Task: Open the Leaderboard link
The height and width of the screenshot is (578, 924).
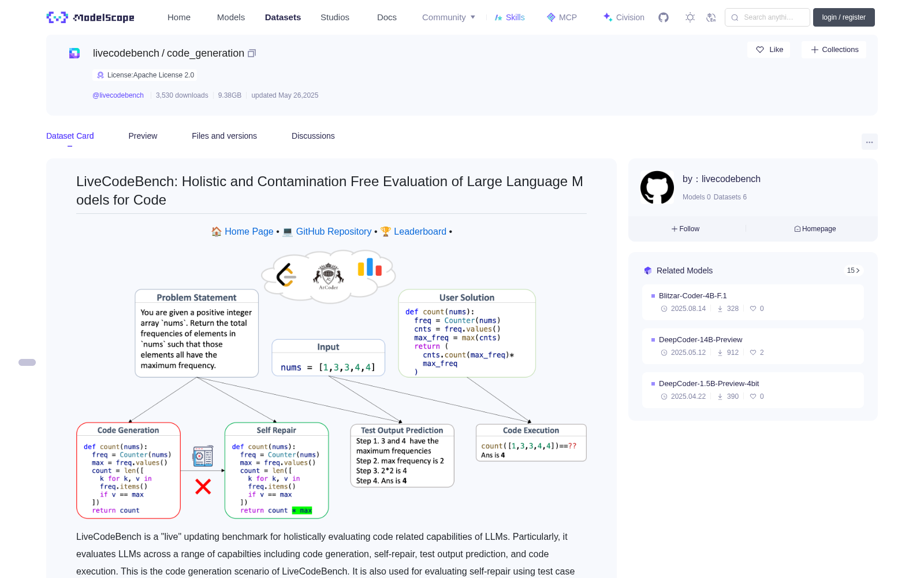Action: [420, 232]
